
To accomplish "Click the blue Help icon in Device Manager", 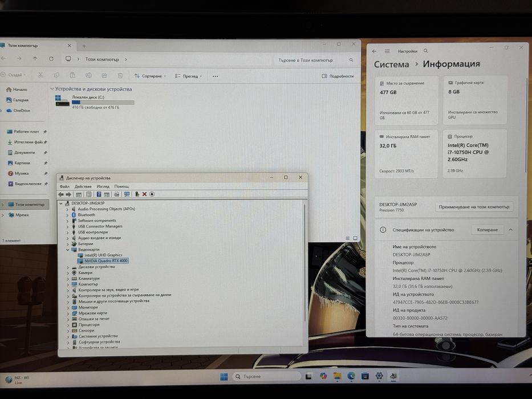I will [99, 194].
